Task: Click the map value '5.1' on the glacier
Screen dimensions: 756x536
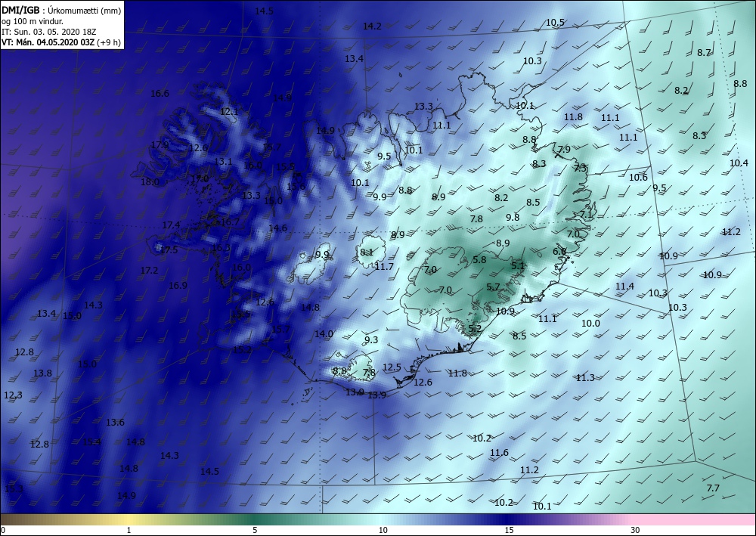Action: pos(517,265)
